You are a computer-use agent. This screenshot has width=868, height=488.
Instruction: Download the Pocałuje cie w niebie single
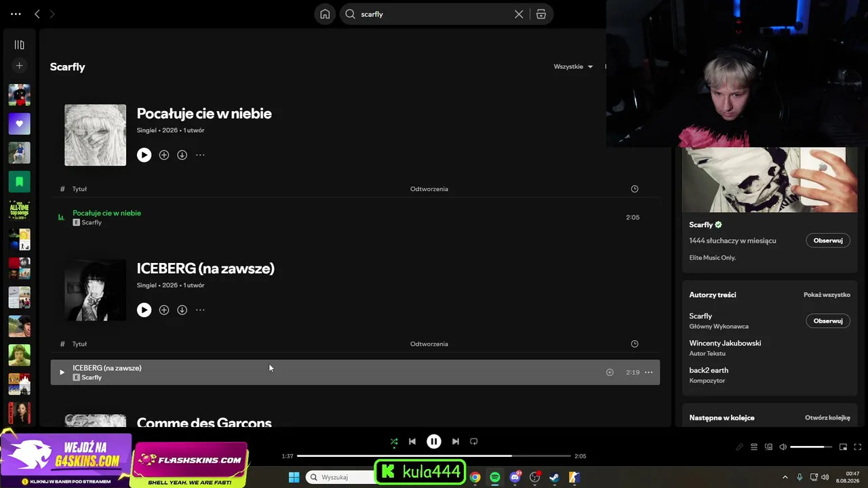tap(182, 155)
